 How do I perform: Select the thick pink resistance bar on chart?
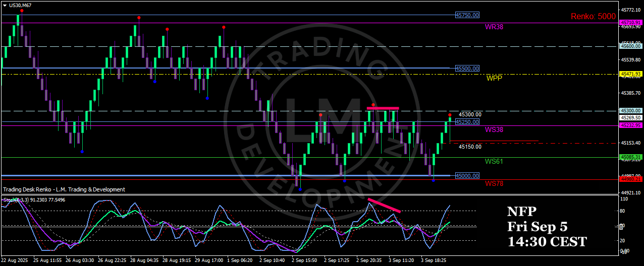pos(383,108)
